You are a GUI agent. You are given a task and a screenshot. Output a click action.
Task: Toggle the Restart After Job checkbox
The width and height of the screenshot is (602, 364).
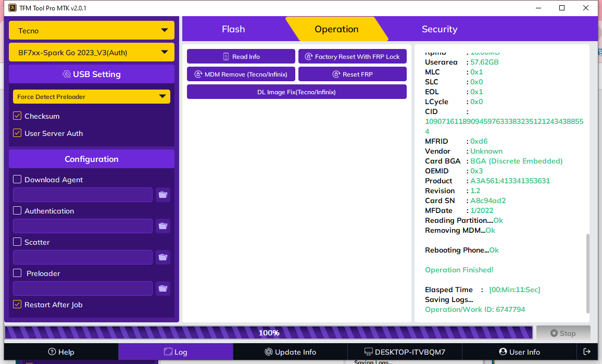pos(17,305)
